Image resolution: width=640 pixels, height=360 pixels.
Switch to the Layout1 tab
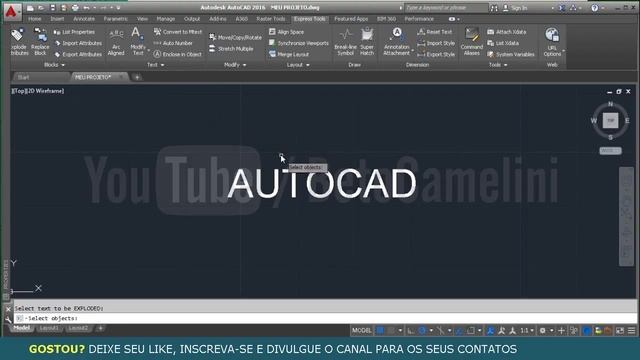coord(49,328)
